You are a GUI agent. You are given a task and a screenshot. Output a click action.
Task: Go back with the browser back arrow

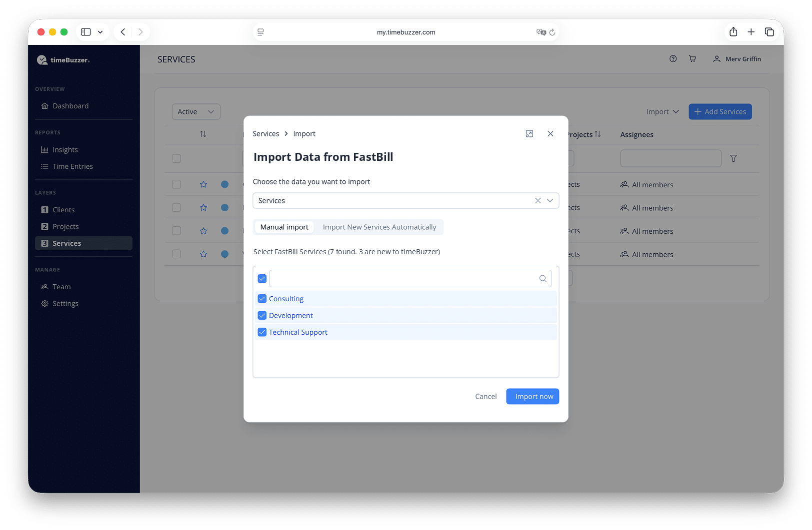[x=123, y=32]
